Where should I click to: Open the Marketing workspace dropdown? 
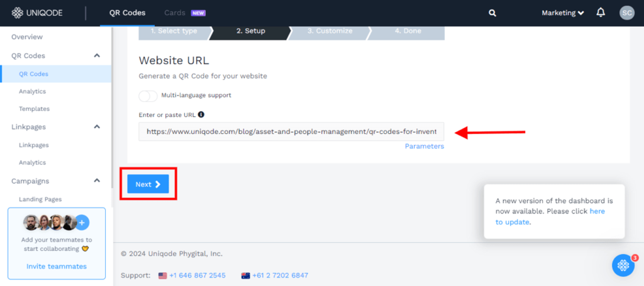(562, 13)
